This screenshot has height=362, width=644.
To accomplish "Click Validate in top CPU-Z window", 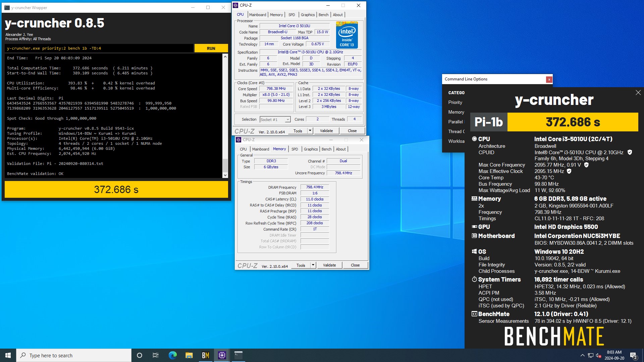I will pos(326,131).
